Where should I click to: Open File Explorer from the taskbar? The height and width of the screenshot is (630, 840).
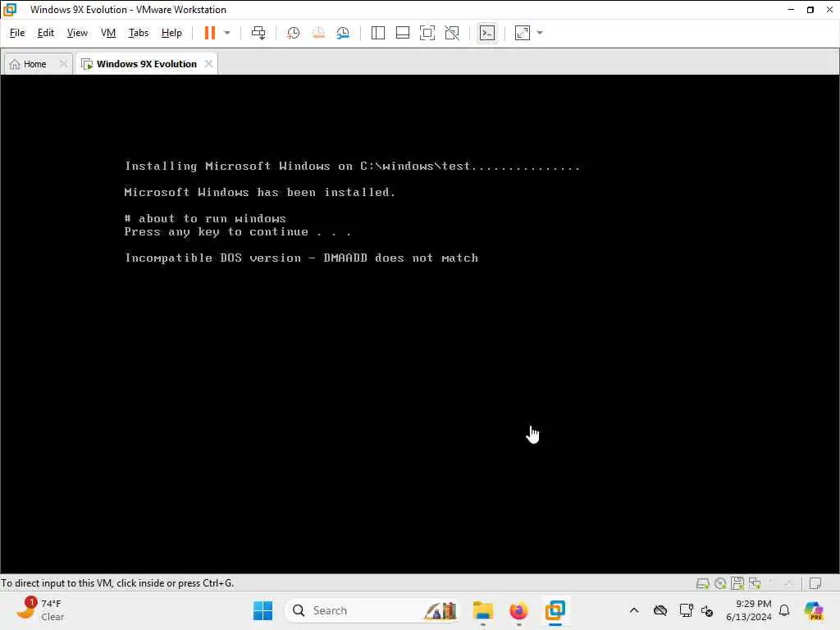click(x=482, y=610)
